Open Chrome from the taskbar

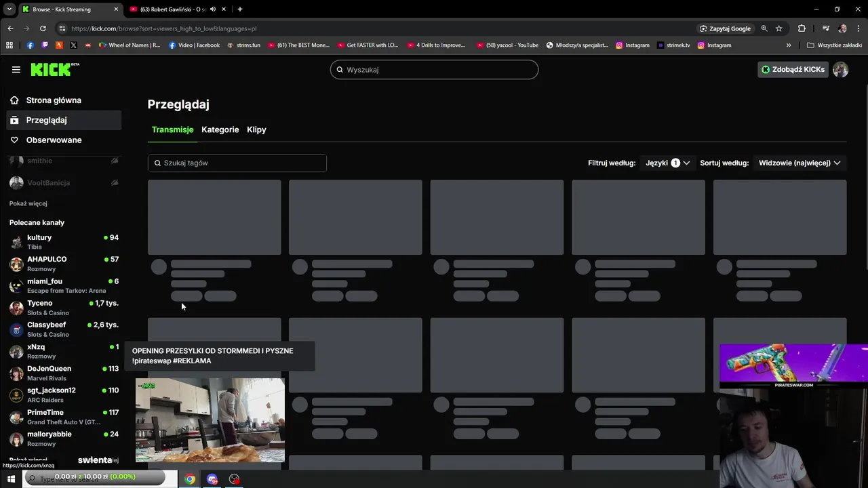tap(190, 479)
